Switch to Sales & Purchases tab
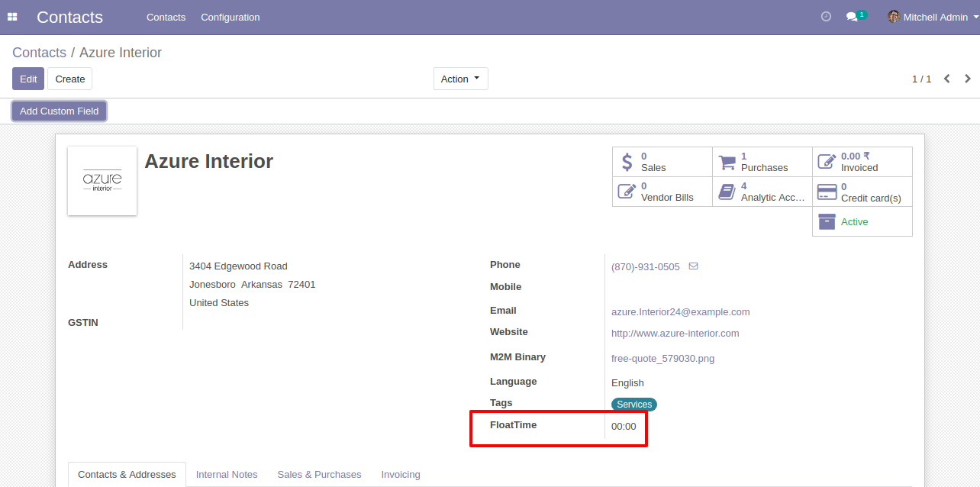The image size is (980, 487). (x=319, y=474)
